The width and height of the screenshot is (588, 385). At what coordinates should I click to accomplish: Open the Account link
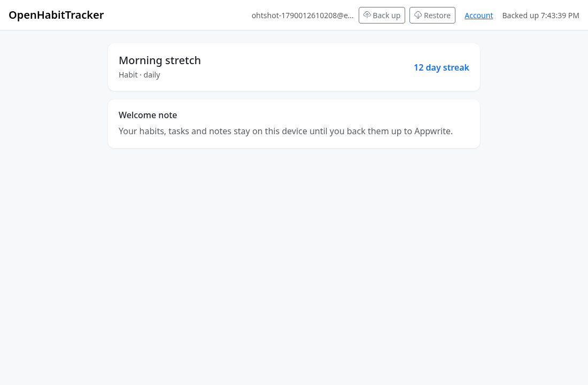coord(478,16)
